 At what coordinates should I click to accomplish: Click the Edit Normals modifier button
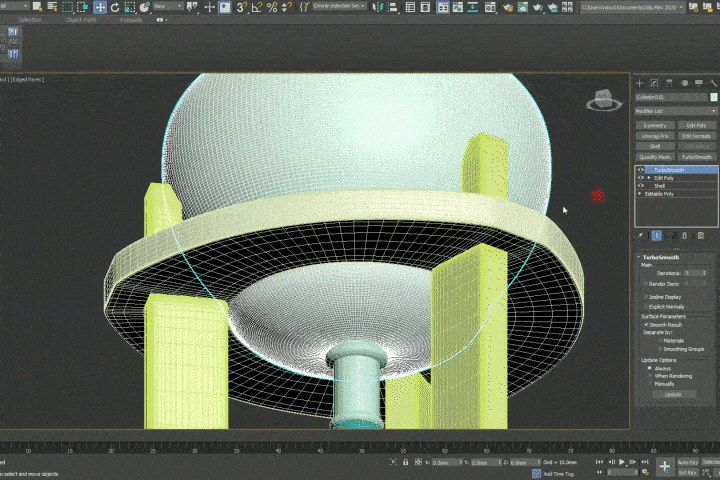point(697,136)
